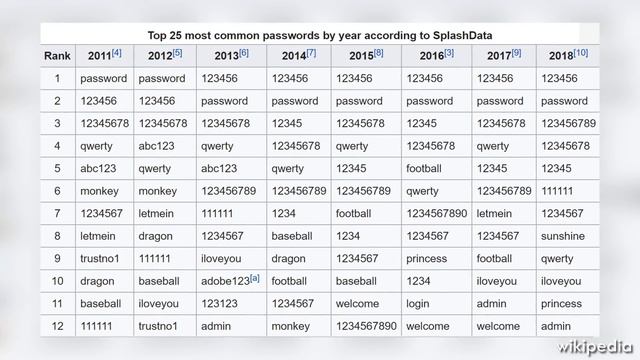Open citation [3] beside 2016
Screen dimensions: 640x360
click(x=449, y=53)
